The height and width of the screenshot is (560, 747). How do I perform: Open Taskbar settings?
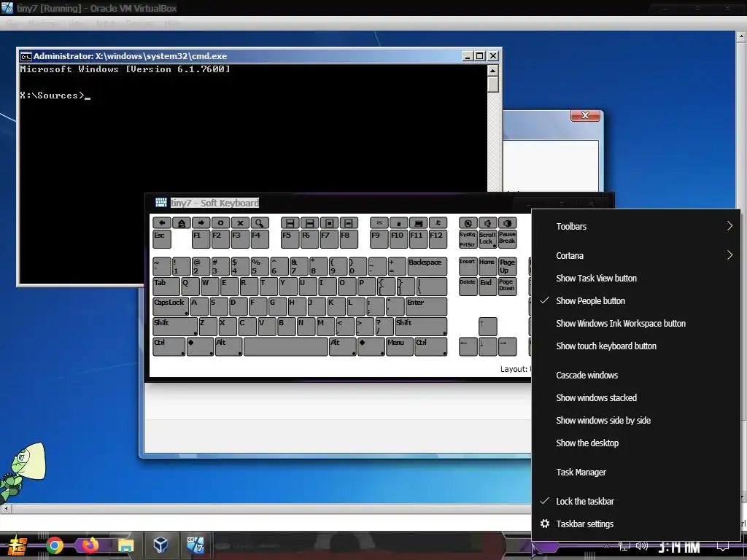coord(636,524)
